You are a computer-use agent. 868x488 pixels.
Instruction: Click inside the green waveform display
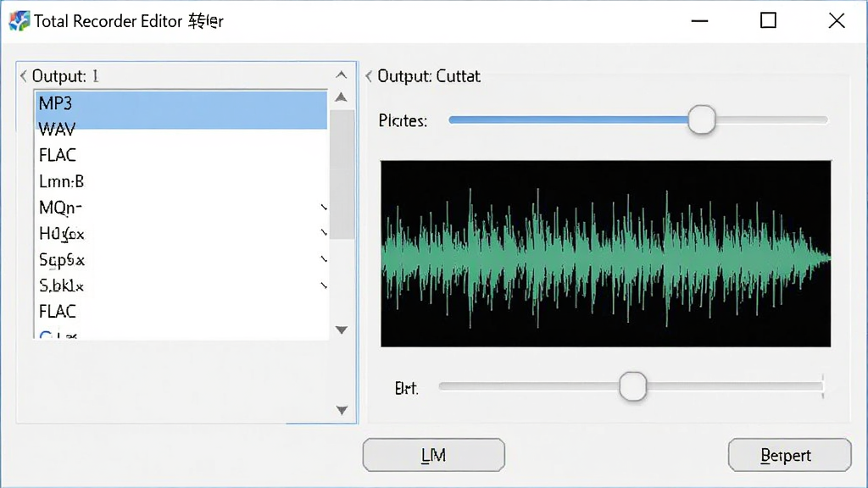coord(605,254)
